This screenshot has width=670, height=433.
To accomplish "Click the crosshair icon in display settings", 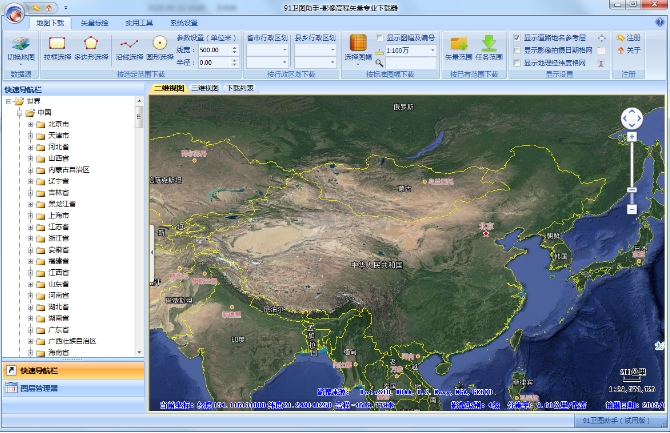I will (601, 38).
